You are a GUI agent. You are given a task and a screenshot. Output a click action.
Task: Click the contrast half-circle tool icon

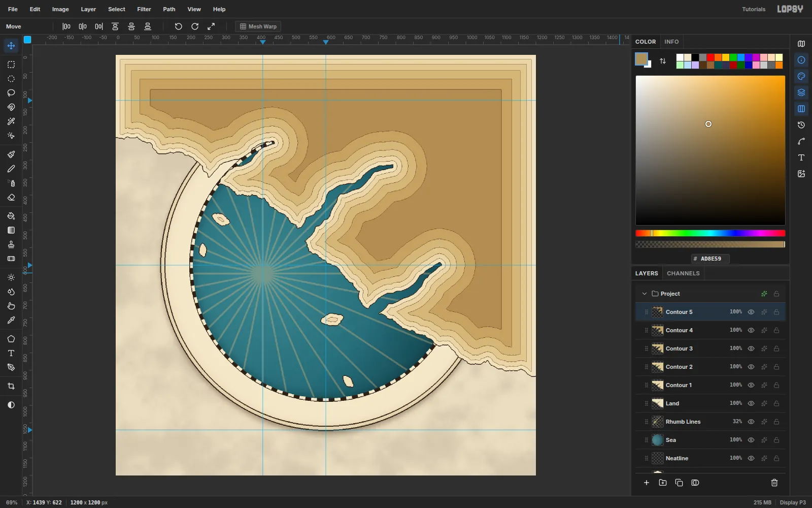(11, 405)
